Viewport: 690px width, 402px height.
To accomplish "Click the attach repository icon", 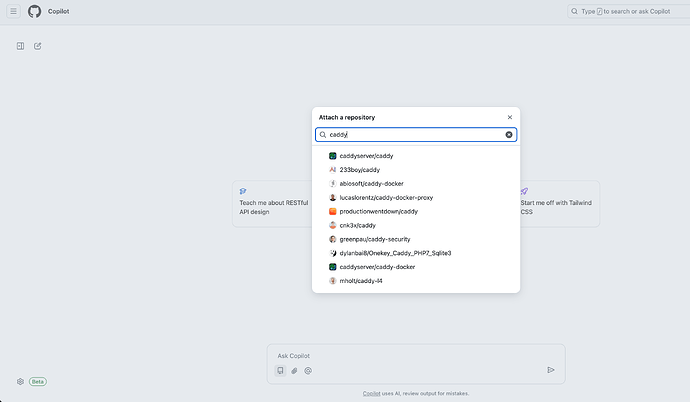I will (280, 370).
